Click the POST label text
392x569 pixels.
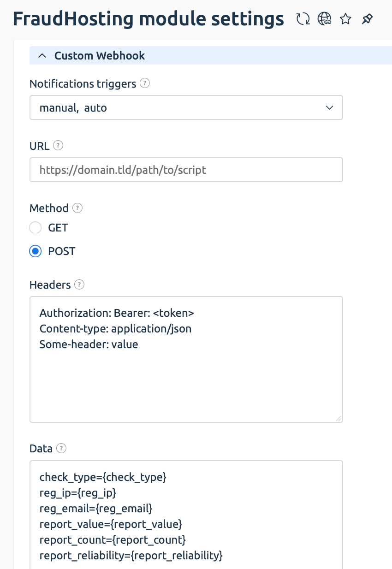coord(61,251)
